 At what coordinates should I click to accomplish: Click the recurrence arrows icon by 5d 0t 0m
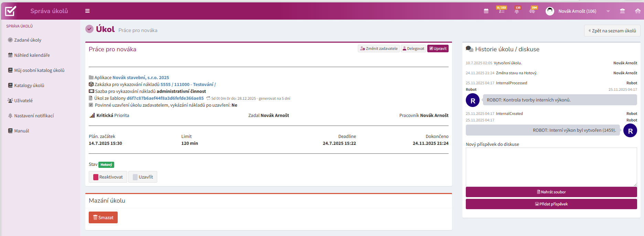[208, 98]
